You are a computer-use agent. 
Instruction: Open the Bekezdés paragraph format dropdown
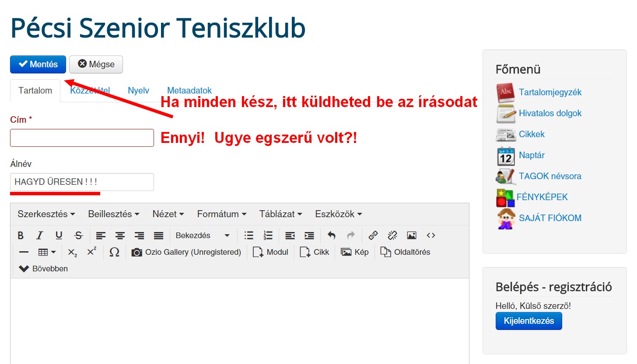coord(203,236)
